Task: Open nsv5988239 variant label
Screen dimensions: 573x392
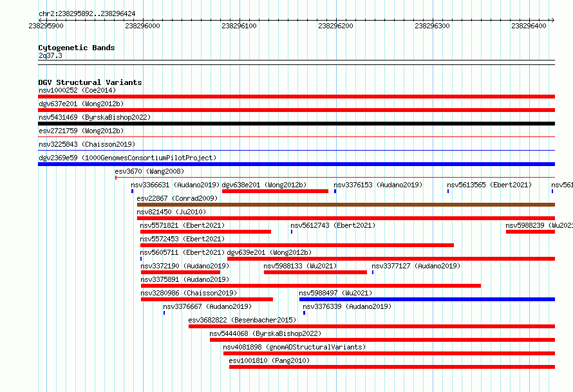Action: point(540,225)
